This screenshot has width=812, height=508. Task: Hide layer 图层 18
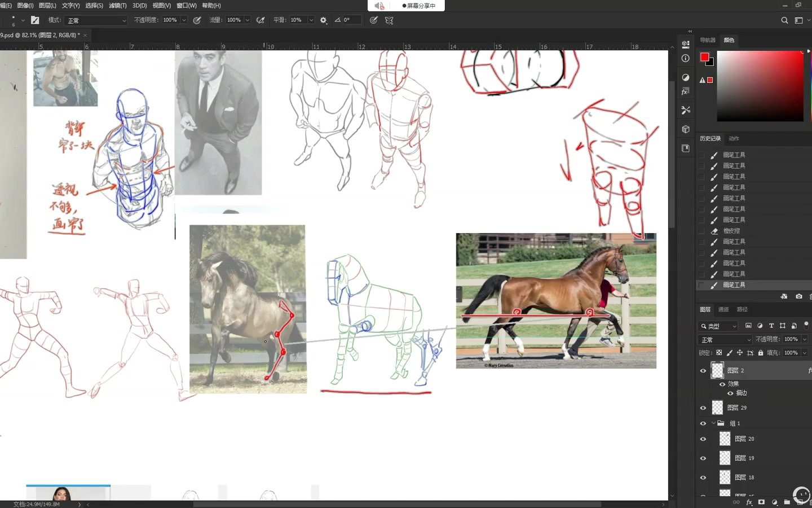pos(703,478)
